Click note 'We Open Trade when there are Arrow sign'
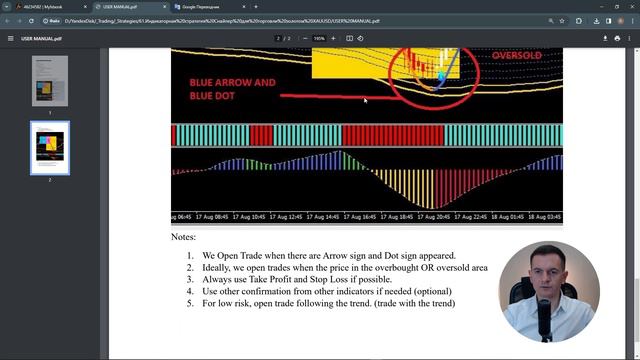This screenshot has height=360, width=640. tap(329, 256)
